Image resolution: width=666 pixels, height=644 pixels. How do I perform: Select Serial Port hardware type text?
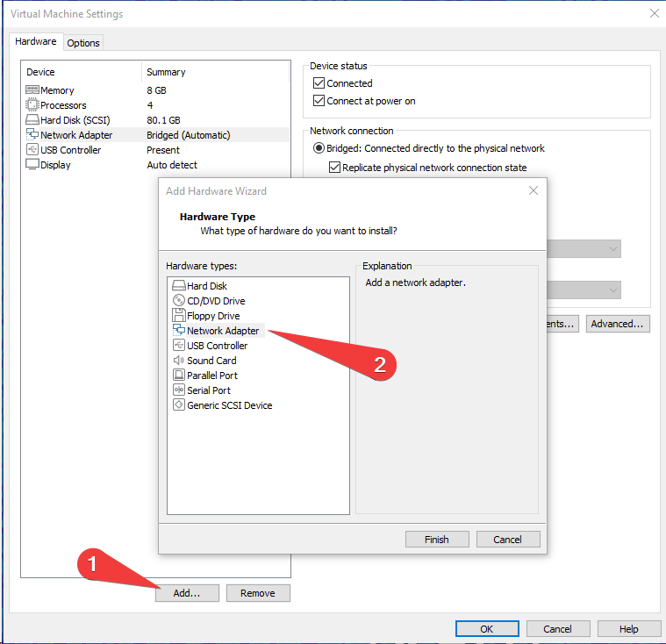point(209,390)
